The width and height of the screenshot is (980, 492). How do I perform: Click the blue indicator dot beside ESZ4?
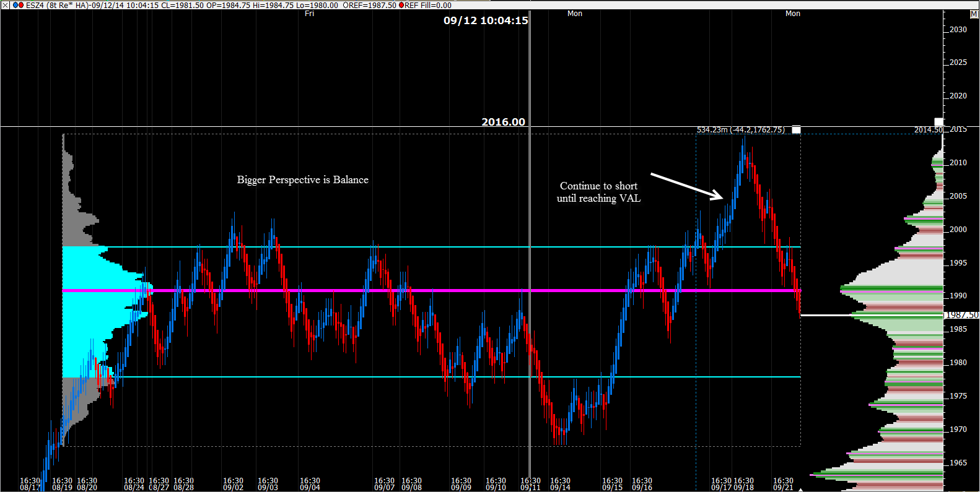pyautogui.click(x=15, y=5)
